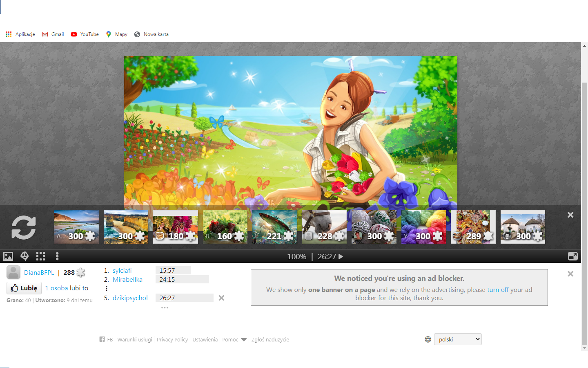This screenshot has width=588, height=368.
Task: Expand hidden leaderboard ranks vertical dots
Action: pyautogui.click(x=107, y=288)
